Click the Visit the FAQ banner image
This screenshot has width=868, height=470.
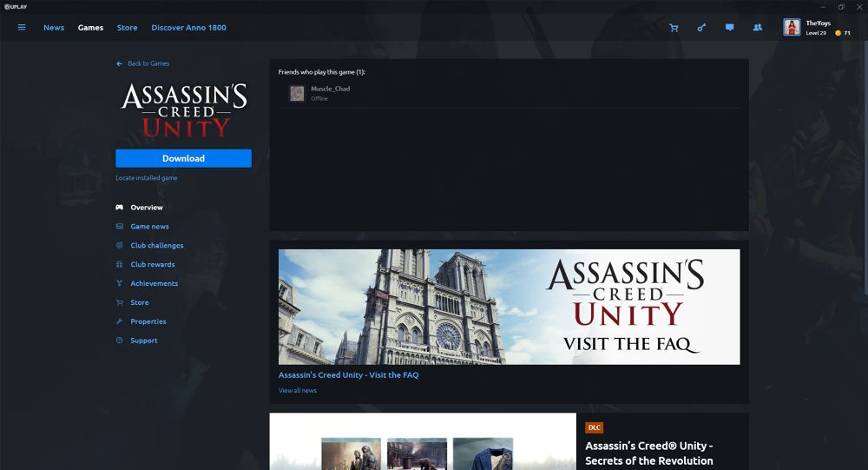point(509,307)
